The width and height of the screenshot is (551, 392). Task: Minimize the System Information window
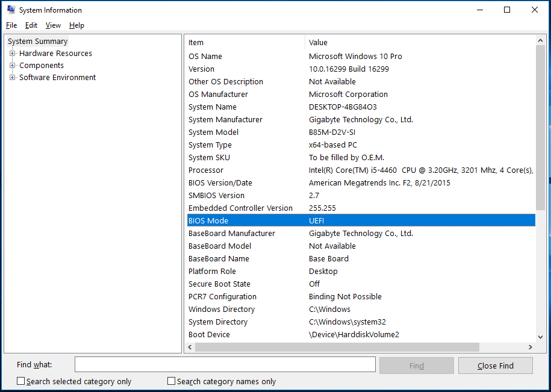coord(479,10)
